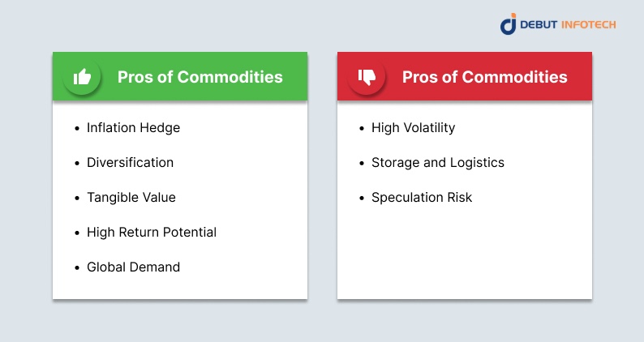
Task: Click the Tangible Value entry
Action: tap(131, 198)
